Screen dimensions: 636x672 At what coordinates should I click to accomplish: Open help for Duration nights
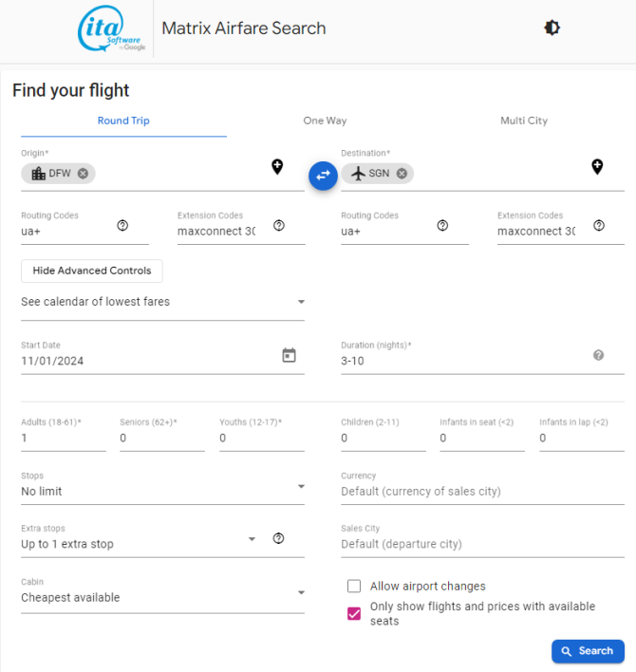598,355
